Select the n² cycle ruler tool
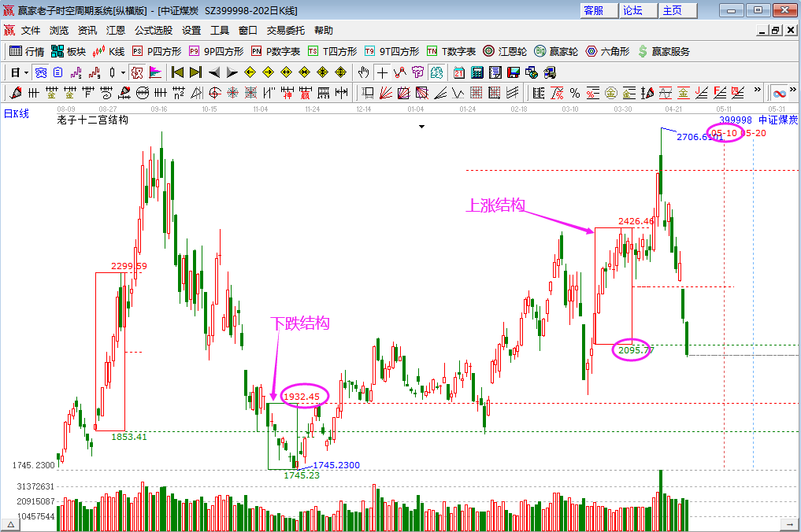 coord(178,93)
